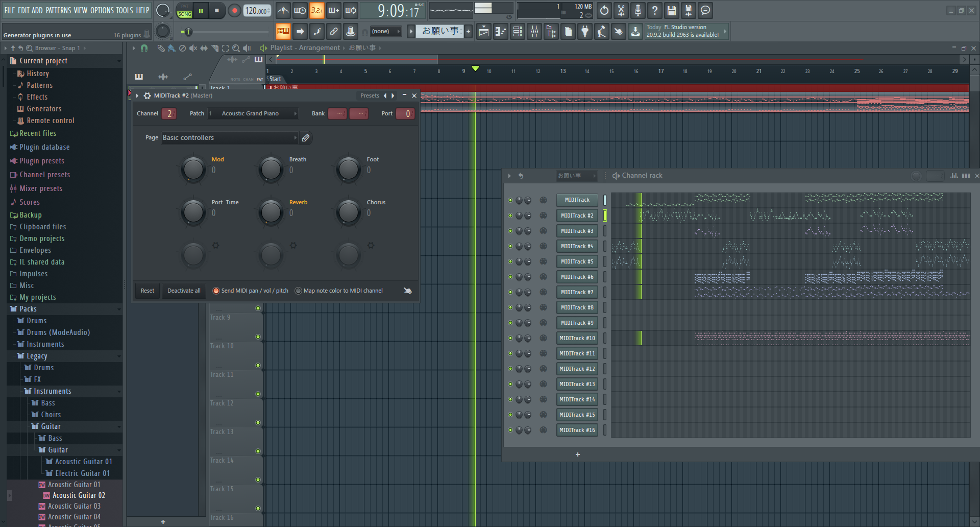The width and height of the screenshot is (980, 527).
Task: Open the playlist view icon
Action: coord(484,32)
